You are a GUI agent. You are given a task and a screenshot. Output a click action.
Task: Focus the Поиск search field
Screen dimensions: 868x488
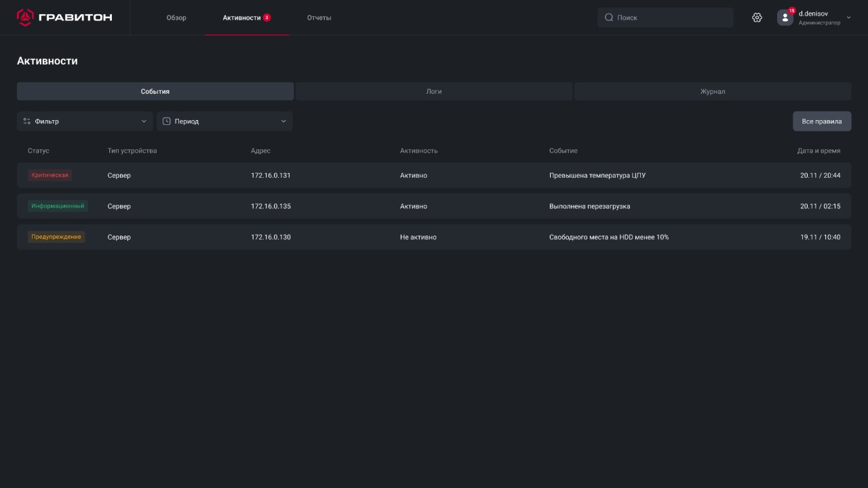point(665,18)
